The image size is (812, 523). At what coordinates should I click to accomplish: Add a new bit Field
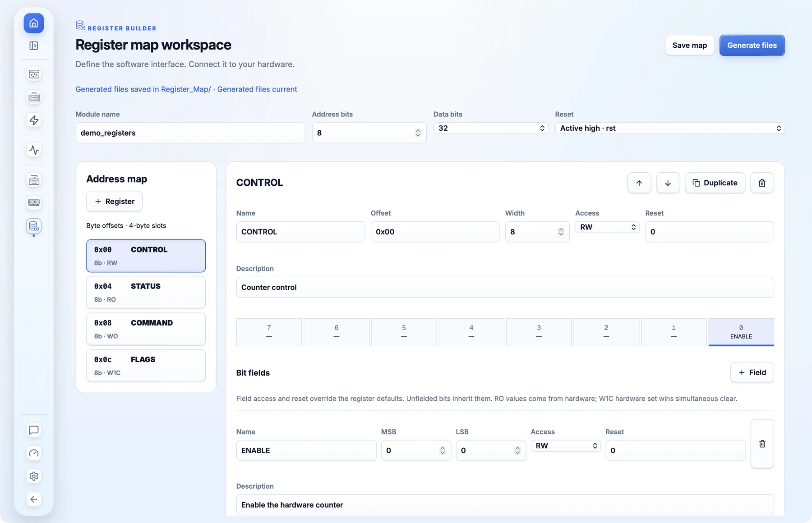pos(752,372)
